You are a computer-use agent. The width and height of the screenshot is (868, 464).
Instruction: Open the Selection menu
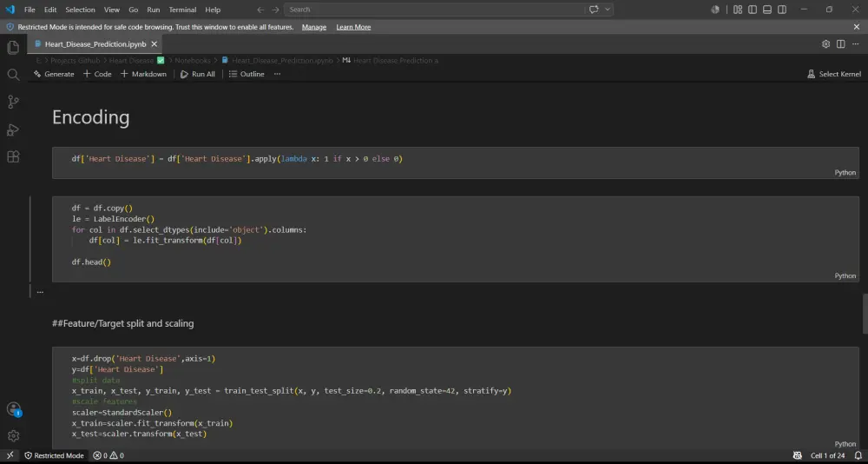pyautogui.click(x=80, y=10)
